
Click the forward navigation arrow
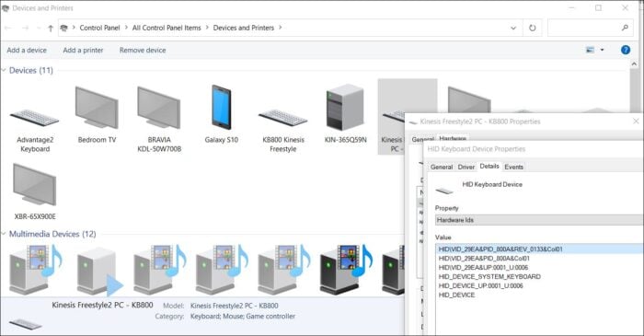tap(25, 28)
